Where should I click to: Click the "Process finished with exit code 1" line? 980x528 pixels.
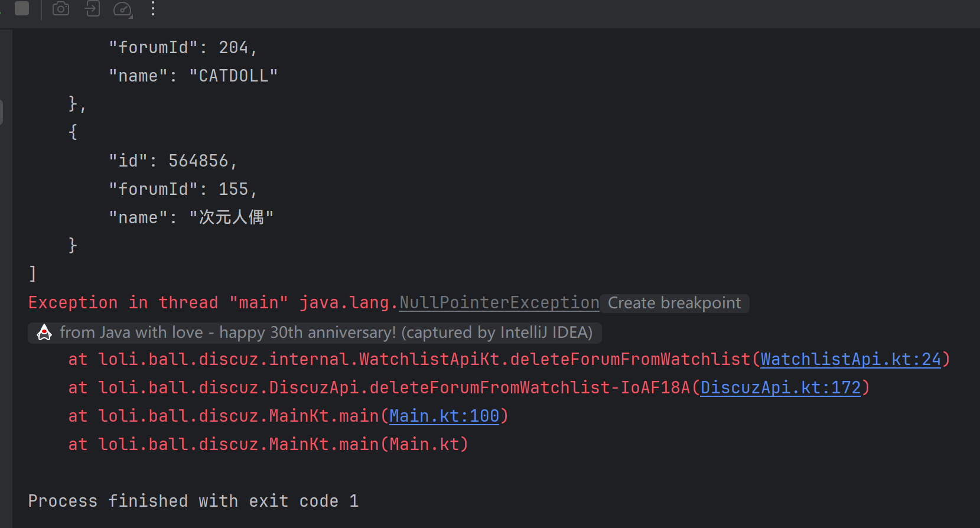pyautogui.click(x=193, y=501)
